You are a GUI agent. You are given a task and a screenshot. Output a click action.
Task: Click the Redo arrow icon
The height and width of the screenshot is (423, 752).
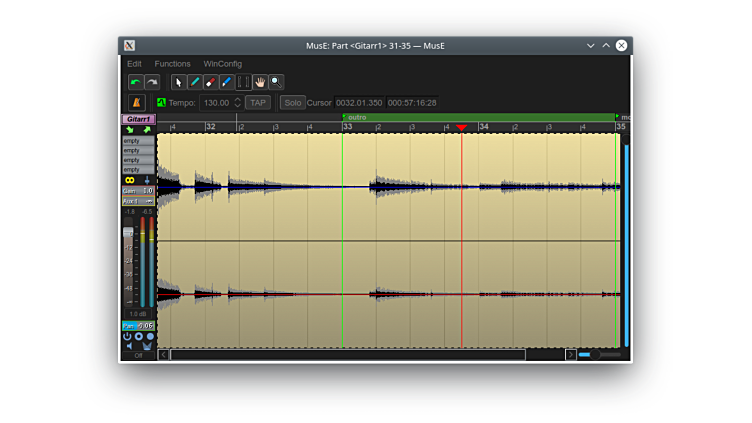click(x=152, y=82)
